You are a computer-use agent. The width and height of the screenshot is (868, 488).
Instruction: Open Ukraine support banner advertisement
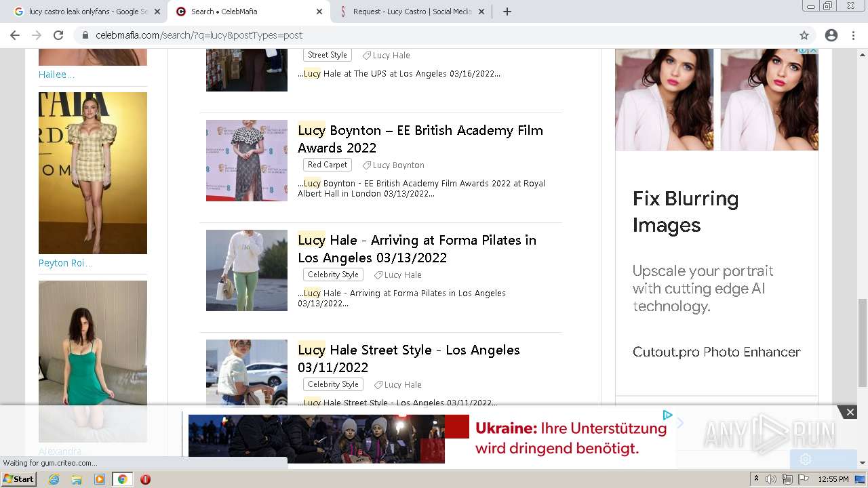pos(432,439)
